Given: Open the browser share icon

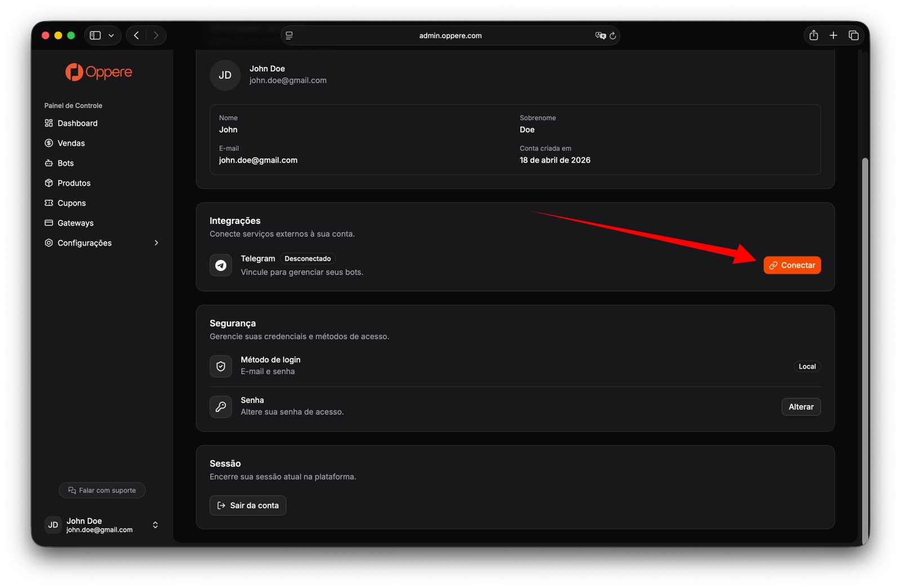Looking at the screenshot, I should (813, 35).
